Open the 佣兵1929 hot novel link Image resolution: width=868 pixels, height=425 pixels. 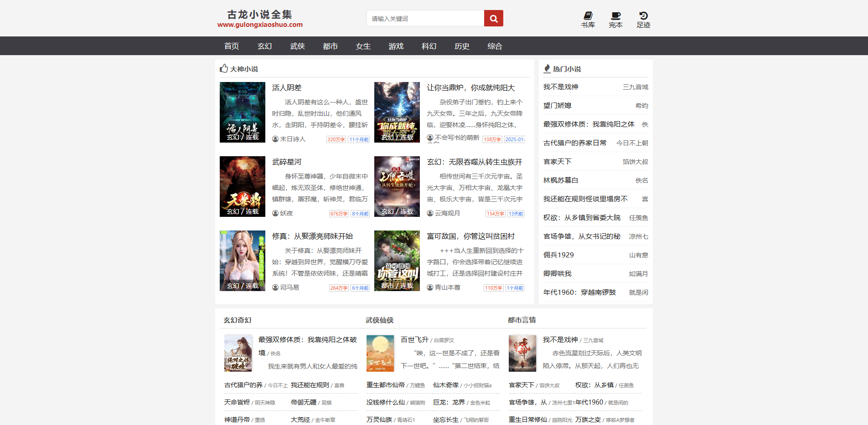coord(558,255)
